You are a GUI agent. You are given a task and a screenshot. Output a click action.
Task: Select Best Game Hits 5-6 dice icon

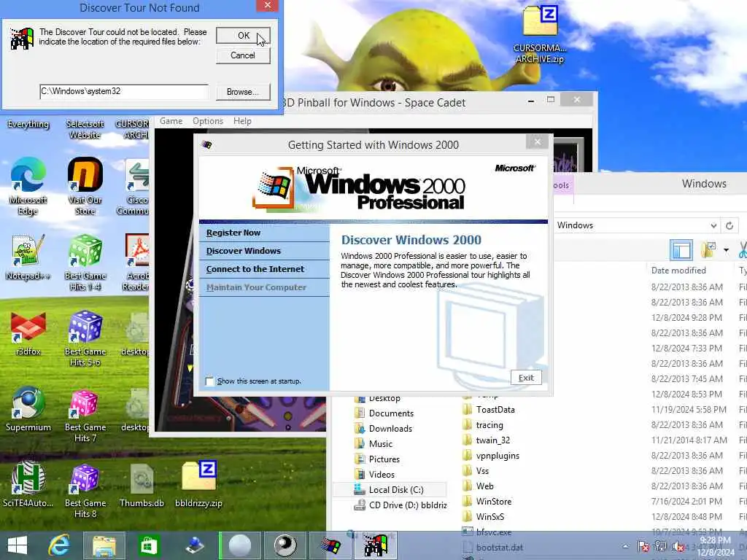[x=85, y=338]
